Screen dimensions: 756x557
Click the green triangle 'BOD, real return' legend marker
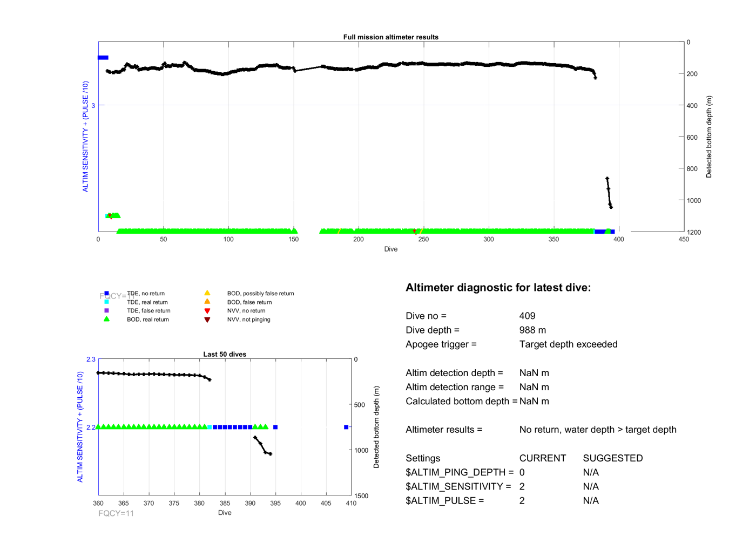106,319
